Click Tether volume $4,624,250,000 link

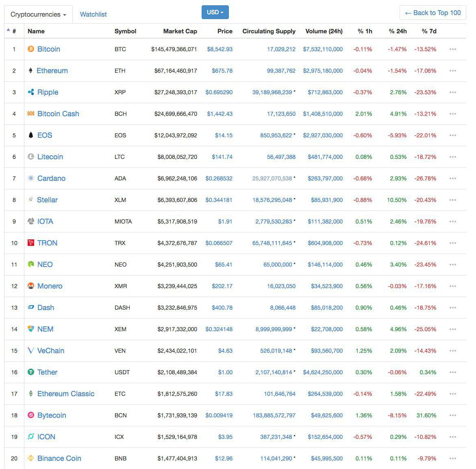[x=323, y=372]
